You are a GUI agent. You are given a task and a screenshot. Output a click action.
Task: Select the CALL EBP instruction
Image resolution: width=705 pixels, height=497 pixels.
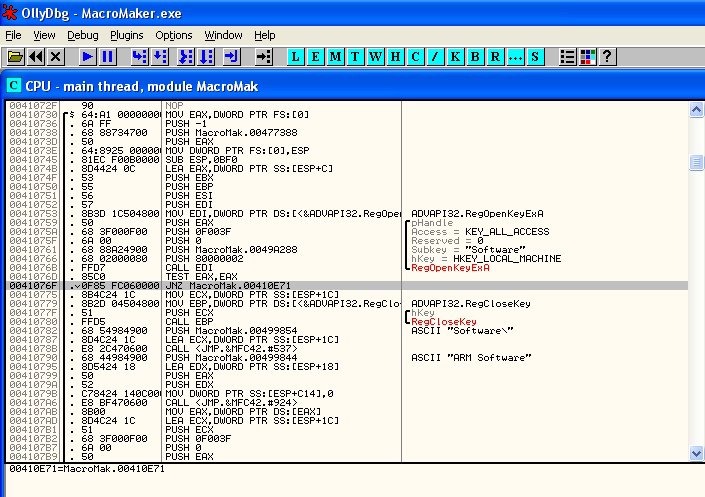189,322
